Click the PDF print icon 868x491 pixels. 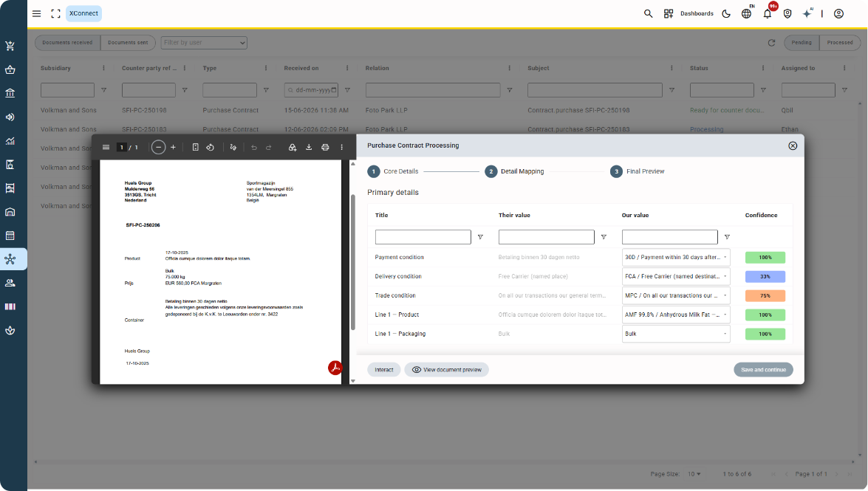coord(325,147)
